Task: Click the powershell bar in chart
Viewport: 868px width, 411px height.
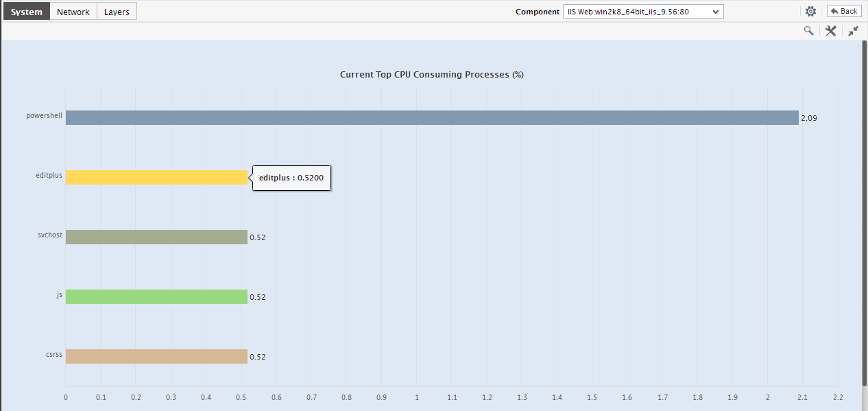Action: point(432,118)
